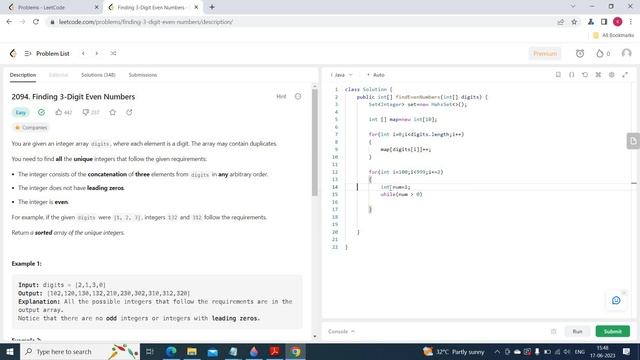The image size is (640, 360).
Task: Add problem to favorites star
Action: pyautogui.click(x=113, y=112)
